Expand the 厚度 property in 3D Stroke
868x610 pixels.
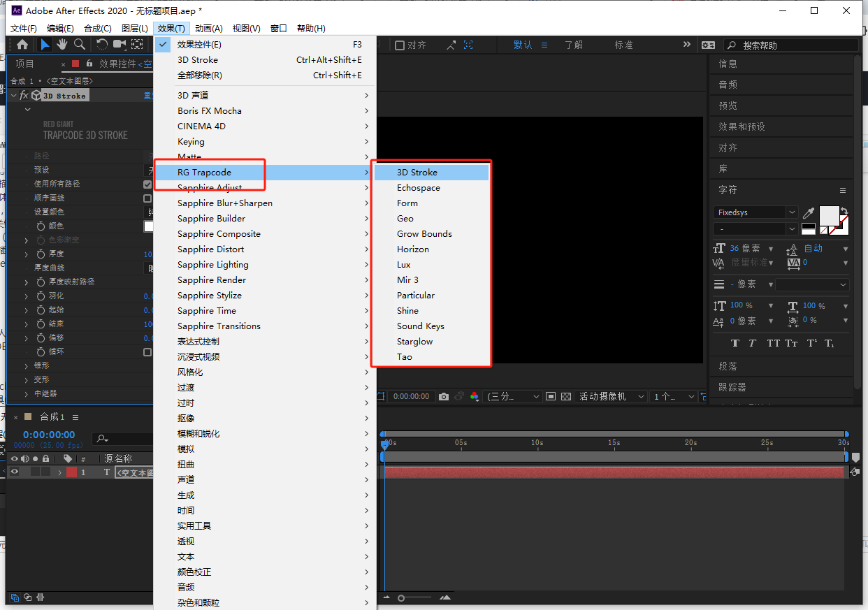[27, 254]
